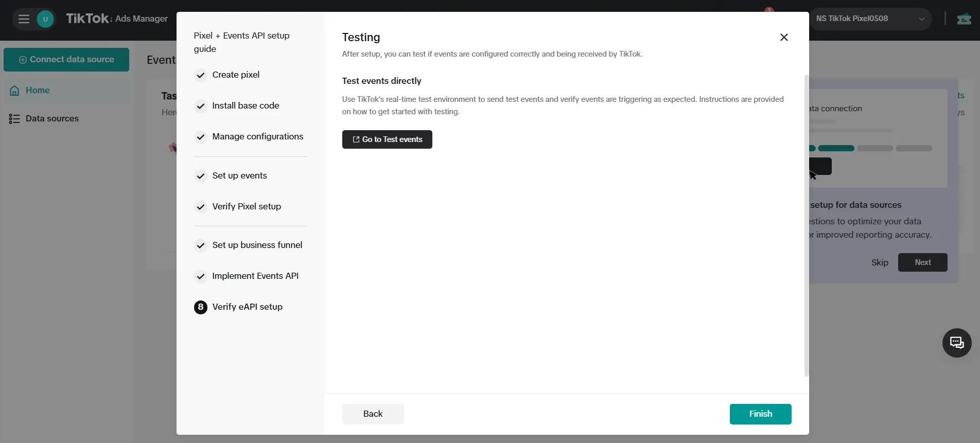Click the dialog vertical scrollbar
Screen dimensions: 980x443
point(806,225)
